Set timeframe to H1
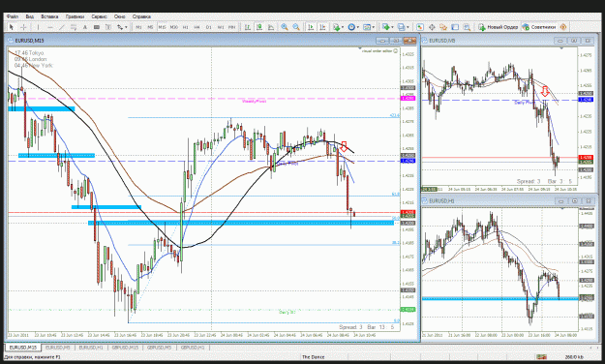Viewport: 605px width, 364px height. pos(186,27)
